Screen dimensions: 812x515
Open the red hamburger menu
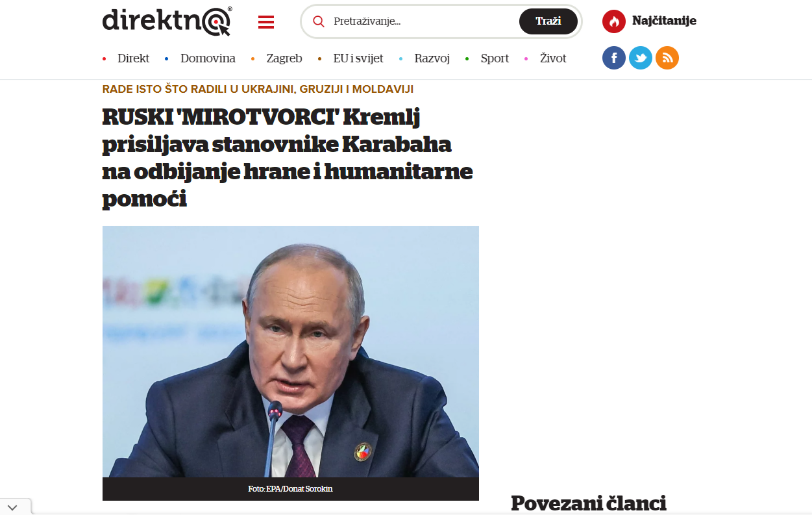tap(266, 22)
